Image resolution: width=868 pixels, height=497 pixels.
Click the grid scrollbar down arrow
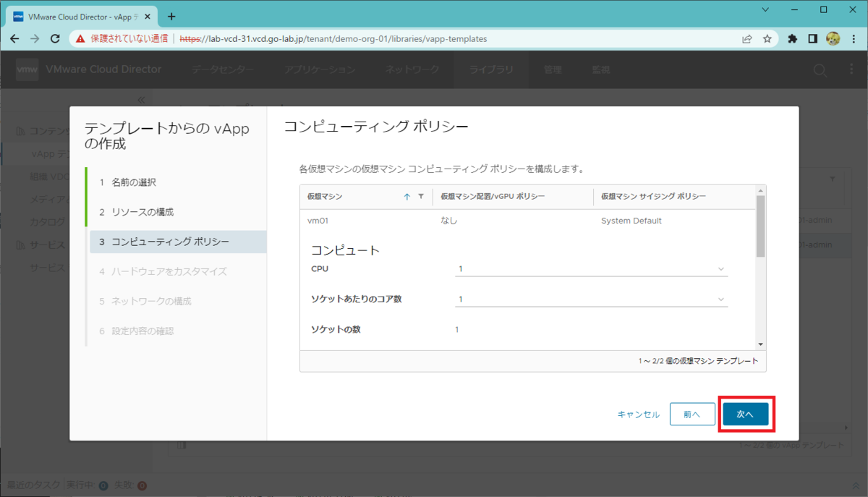(760, 344)
